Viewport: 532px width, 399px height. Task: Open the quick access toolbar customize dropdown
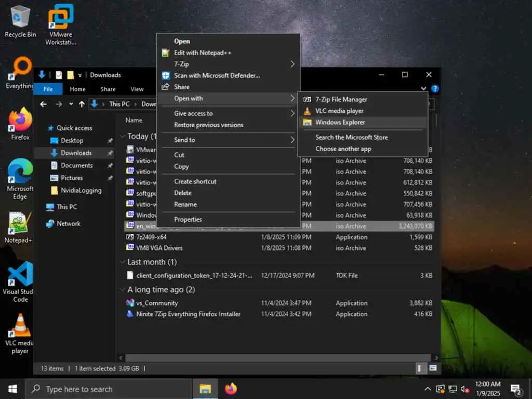[x=80, y=75]
